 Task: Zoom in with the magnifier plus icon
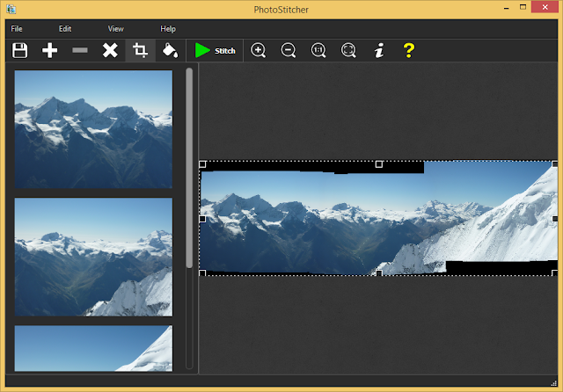[x=258, y=50]
